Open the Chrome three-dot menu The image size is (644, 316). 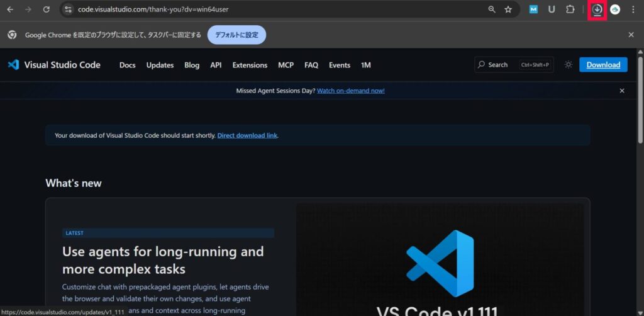tap(633, 9)
